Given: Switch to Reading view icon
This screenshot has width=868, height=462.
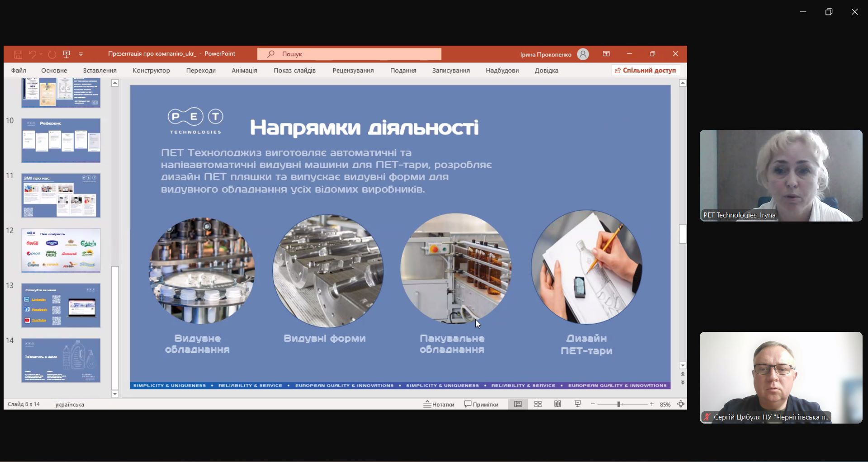Looking at the screenshot, I should click(558, 404).
